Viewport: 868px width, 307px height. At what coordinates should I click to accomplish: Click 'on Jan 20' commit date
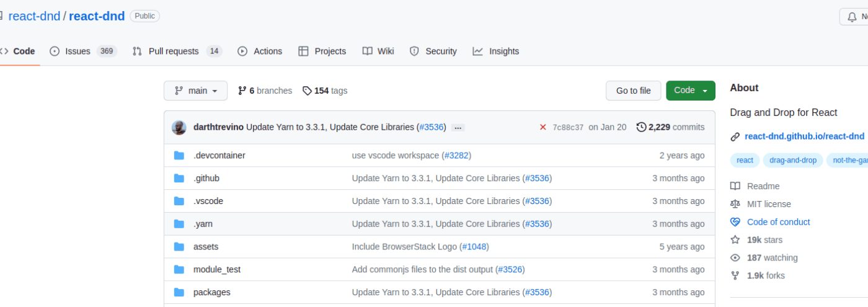[608, 127]
